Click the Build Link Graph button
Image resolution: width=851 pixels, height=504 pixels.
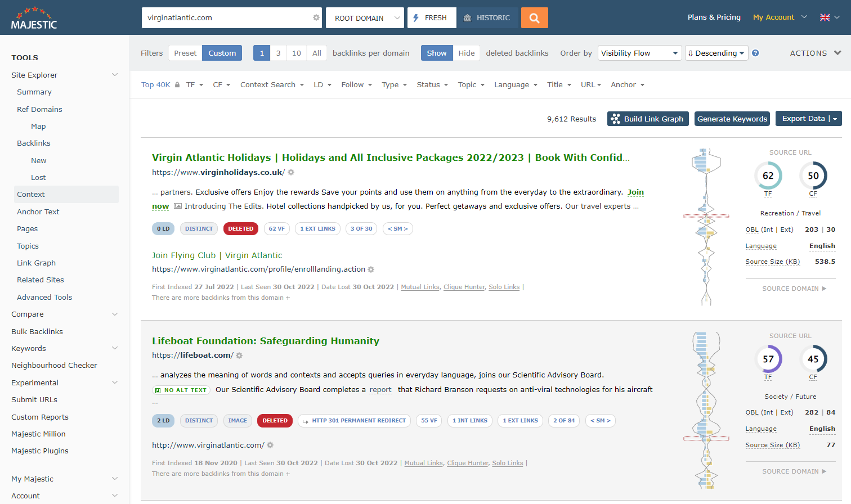648,119
